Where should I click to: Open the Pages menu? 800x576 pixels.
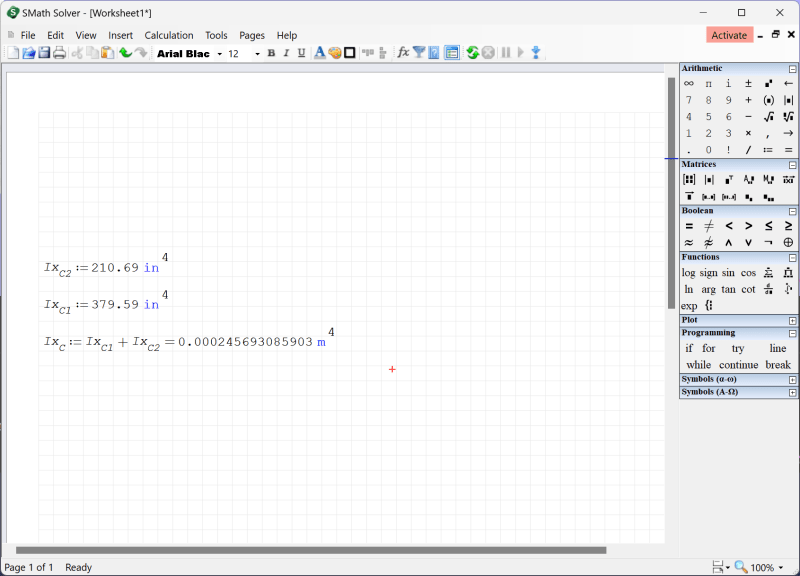pyautogui.click(x=252, y=35)
